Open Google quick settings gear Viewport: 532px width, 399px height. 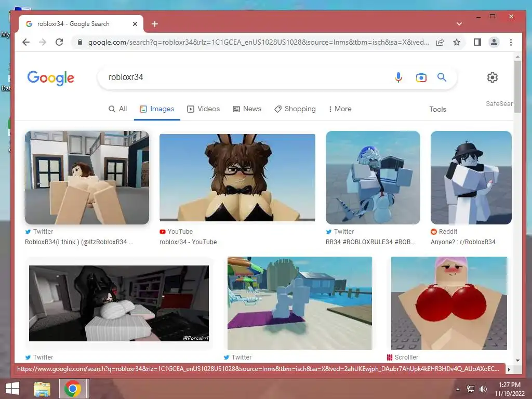tap(493, 77)
